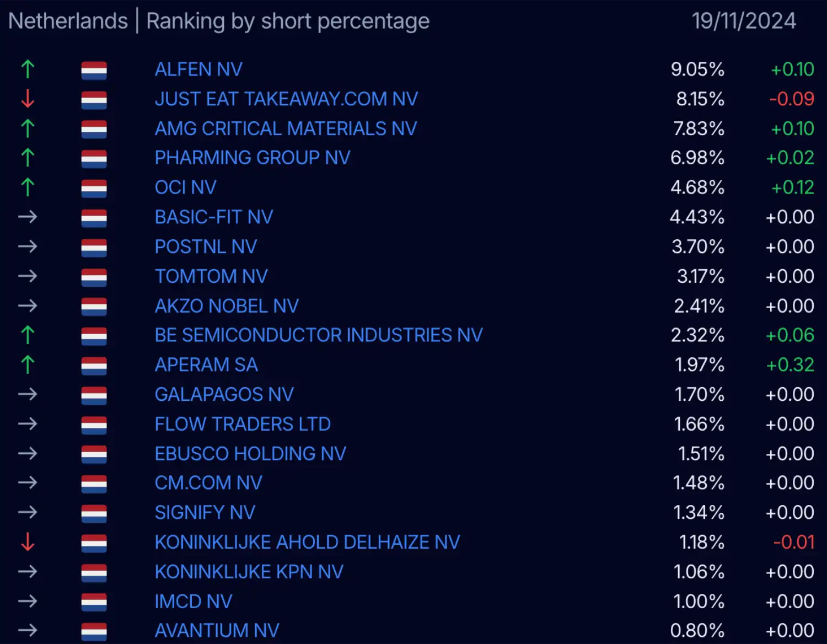827x644 pixels.
Task: Open the GALAPAGOS NV link
Action: pos(224,395)
